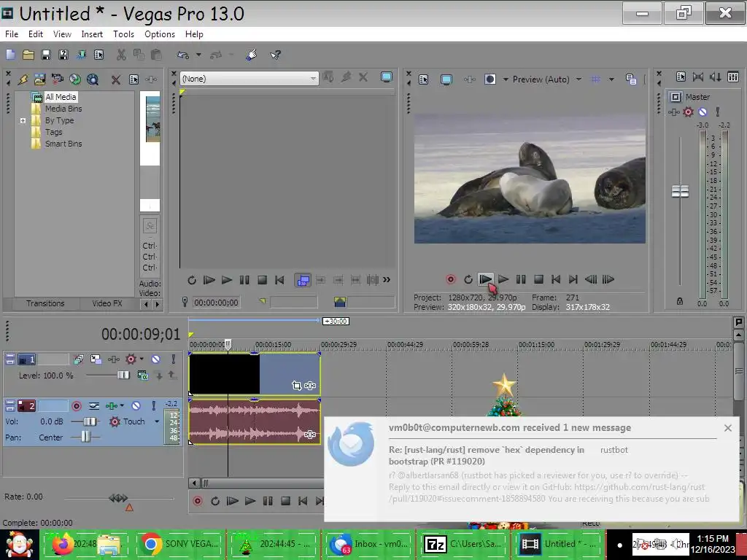Click the Dim Output speaker icon

pos(716,77)
